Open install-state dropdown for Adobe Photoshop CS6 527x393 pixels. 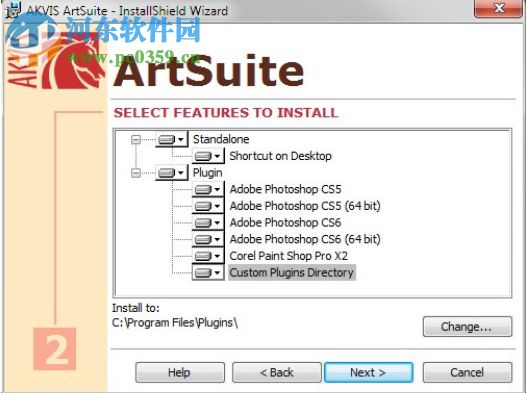(x=208, y=223)
